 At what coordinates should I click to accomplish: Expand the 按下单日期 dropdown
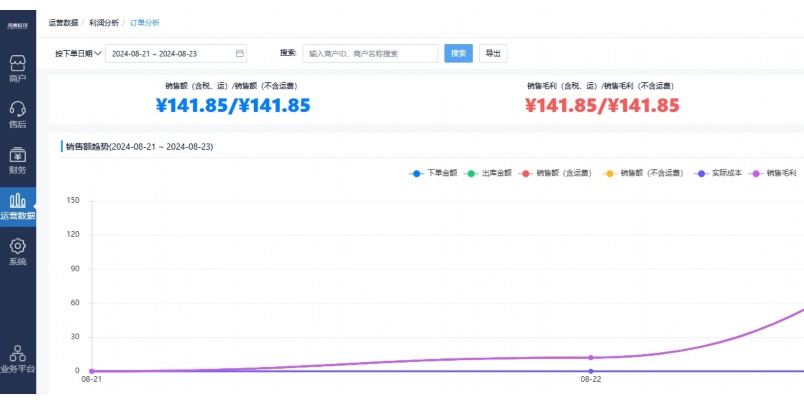pos(78,53)
